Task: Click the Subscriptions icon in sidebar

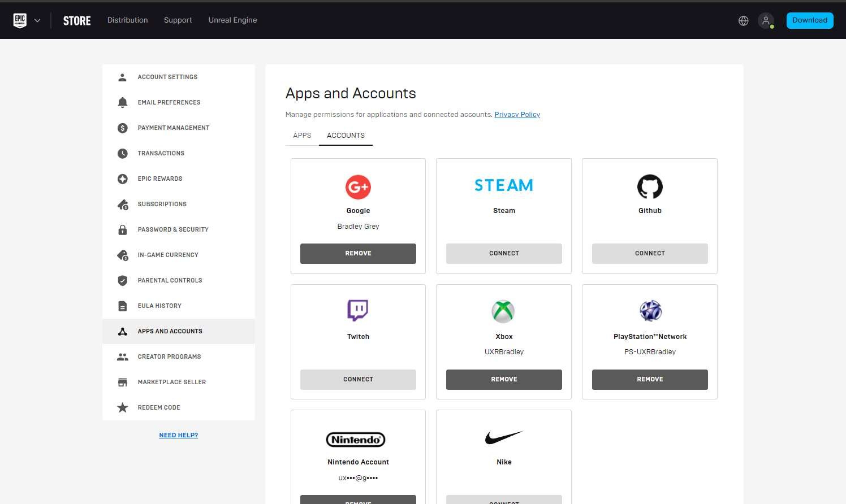Action: pos(122,204)
